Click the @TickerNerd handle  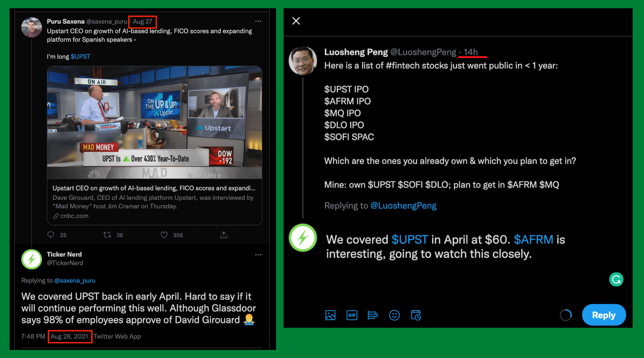coord(65,263)
